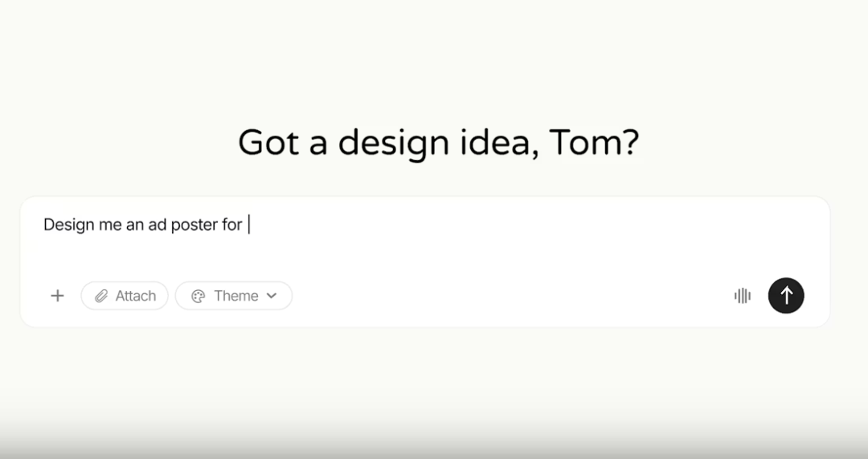
Task: Click the plus icon to add content
Action: 57,296
